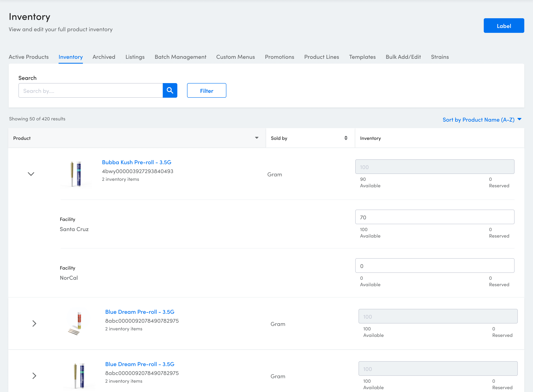Image resolution: width=533 pixels, height=392 pixels.
Task: Expand the Blue Dream Pre-roll row with red tube image
Action: (x=34, y=323)
